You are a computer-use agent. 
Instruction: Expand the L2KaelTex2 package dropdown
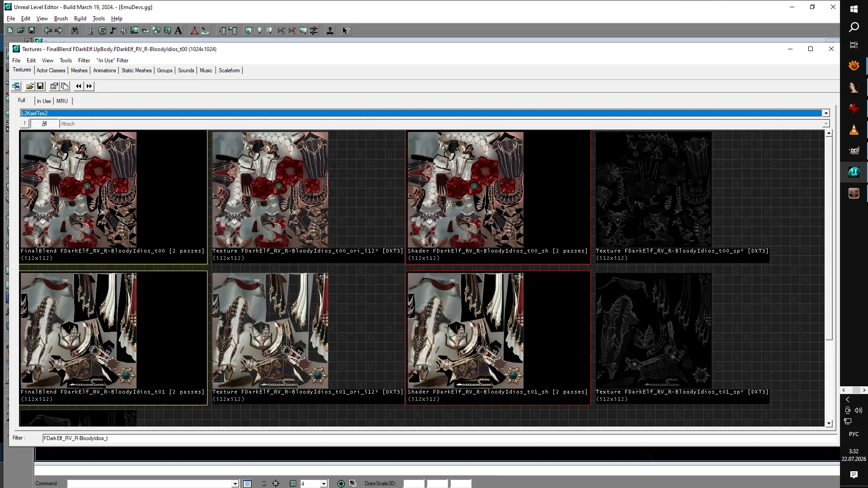pos(826,113)
